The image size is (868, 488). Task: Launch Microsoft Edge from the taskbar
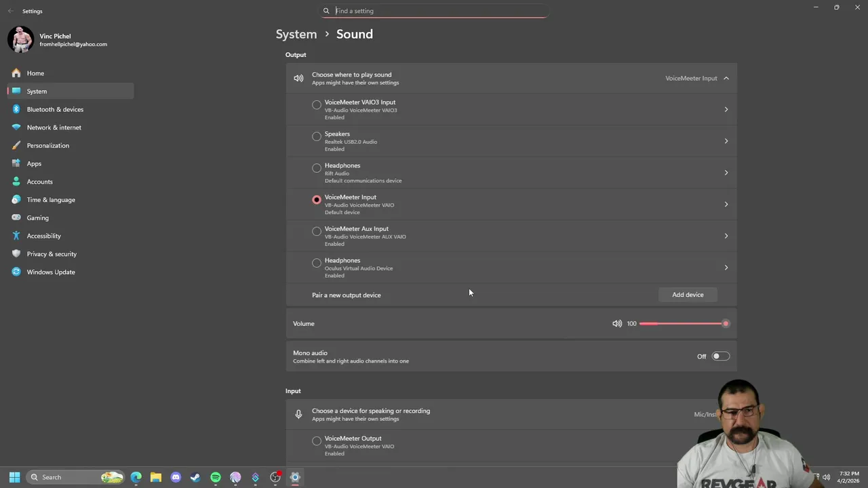coord(136,477)
